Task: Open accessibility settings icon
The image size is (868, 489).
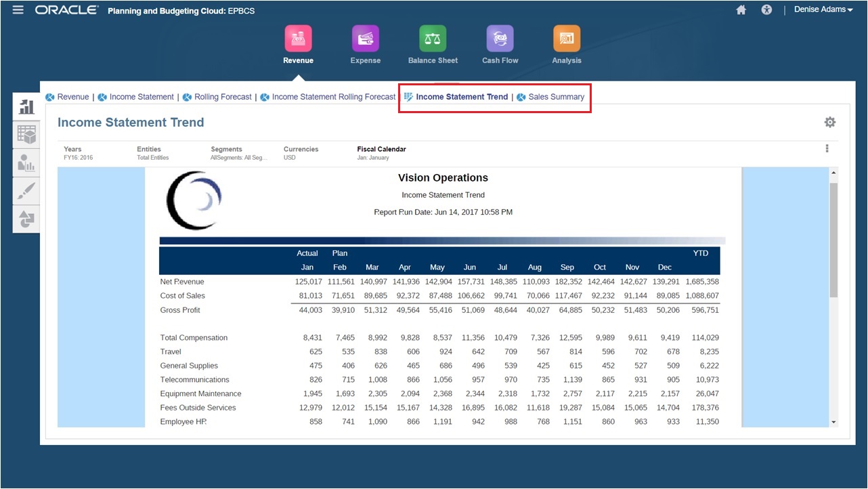Action: (x=766, y=10)
